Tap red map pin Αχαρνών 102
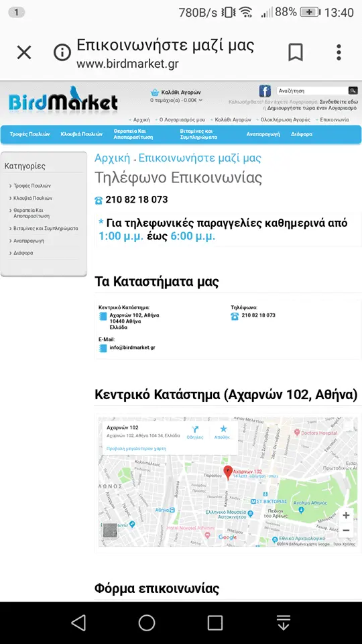Viewport: 362px width, 644px height. coord(228,473)
